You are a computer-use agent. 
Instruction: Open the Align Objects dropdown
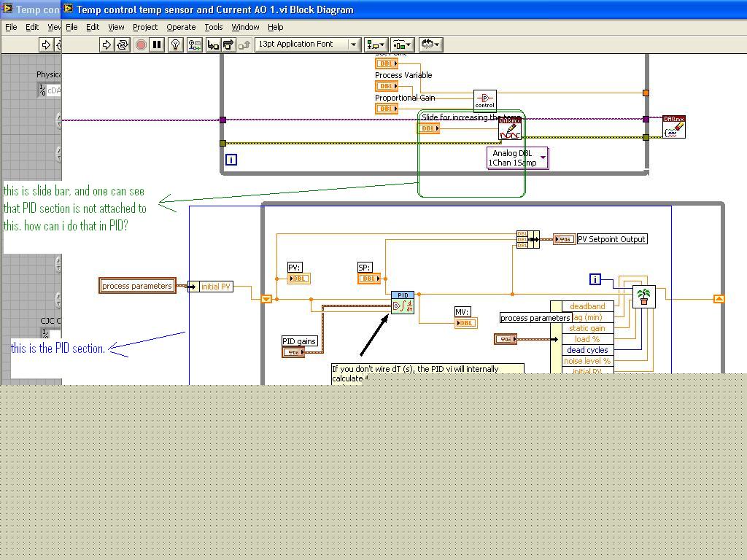tap(376, 44)
